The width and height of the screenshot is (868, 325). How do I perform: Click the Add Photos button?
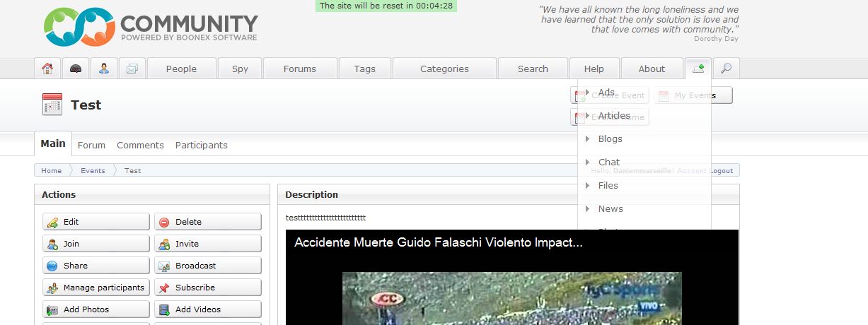pos(96,309)
